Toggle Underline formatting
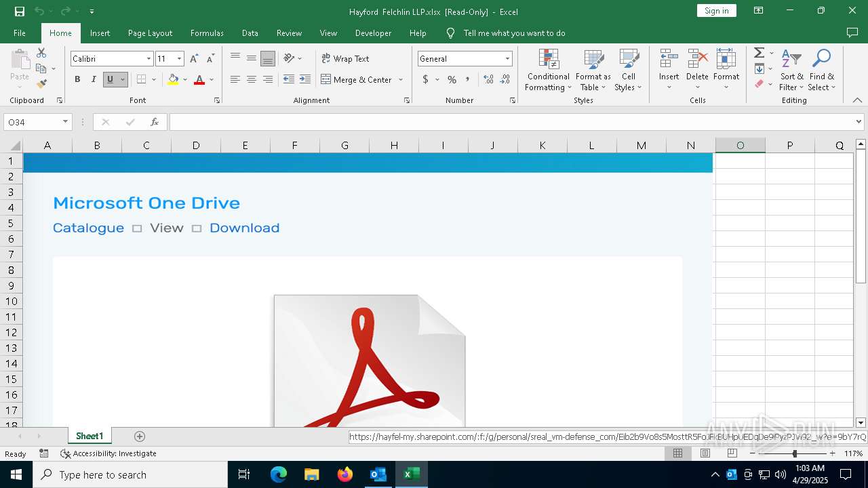The width and height of the screenshot is (868, 488). pyautogui.click(x=110, y=79)
